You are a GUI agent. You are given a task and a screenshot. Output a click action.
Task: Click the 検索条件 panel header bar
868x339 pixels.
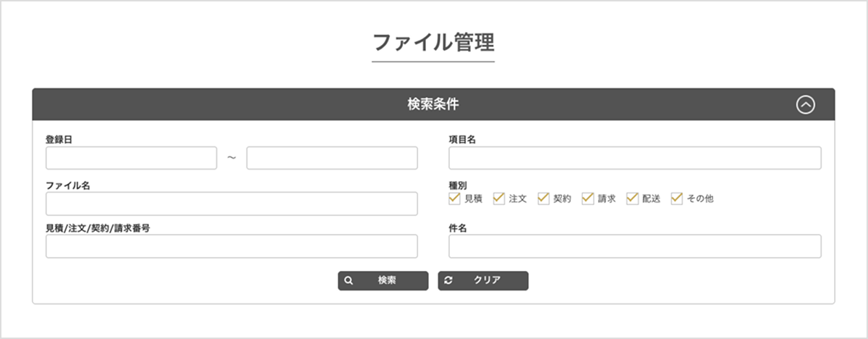[433, 105]
